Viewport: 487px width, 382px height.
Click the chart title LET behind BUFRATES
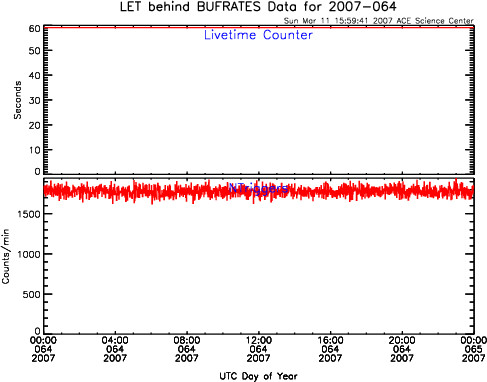(x=258, y=7)
